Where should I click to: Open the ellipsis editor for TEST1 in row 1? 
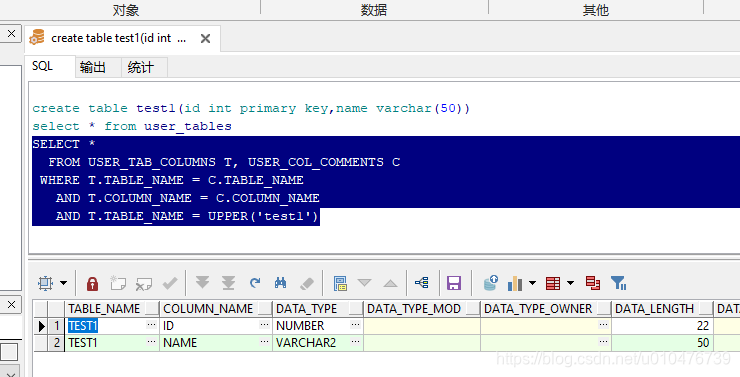[x=151, y=325]
